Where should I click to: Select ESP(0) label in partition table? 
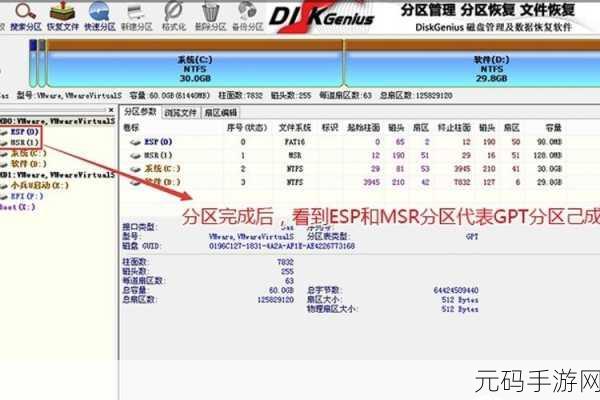pos(158,142)
